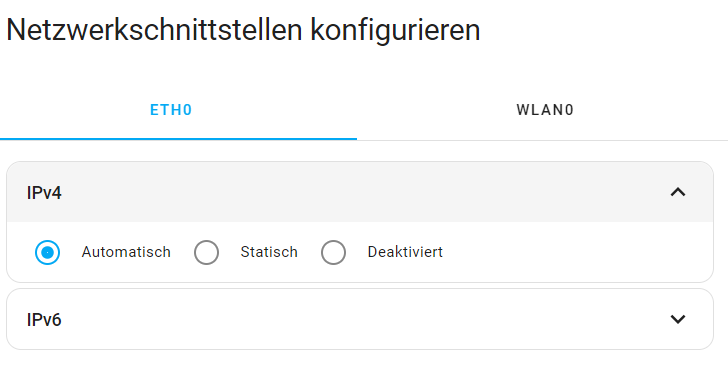Click the Automatisch label text
Image resolution: width=728 pixels, height=370 pixels.
126,252
